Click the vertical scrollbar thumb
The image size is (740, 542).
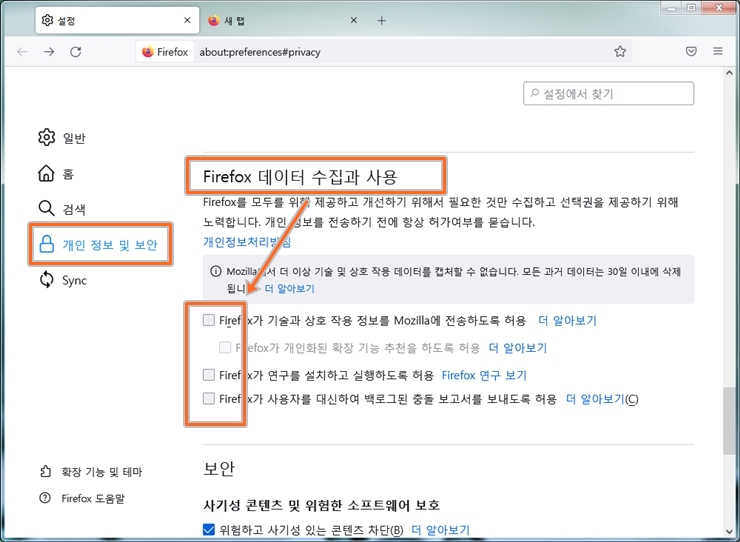[x=729, y=421]
